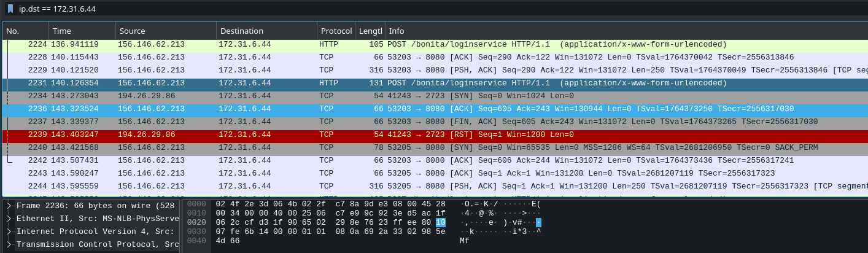The image size is (868, 253).
Task: Click hex offset 0010 row
Action: (195, 212)
